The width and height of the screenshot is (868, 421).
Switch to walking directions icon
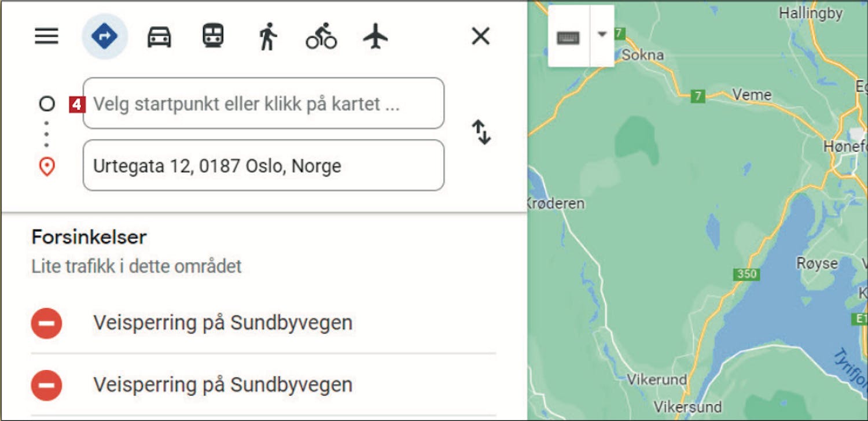(267, 36)
